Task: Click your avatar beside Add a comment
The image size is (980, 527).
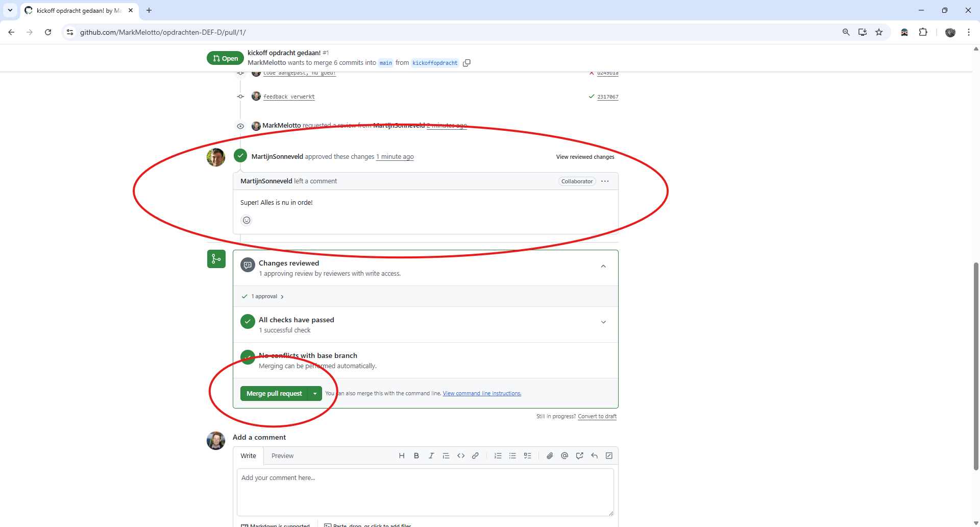Action: coord(216,441)
